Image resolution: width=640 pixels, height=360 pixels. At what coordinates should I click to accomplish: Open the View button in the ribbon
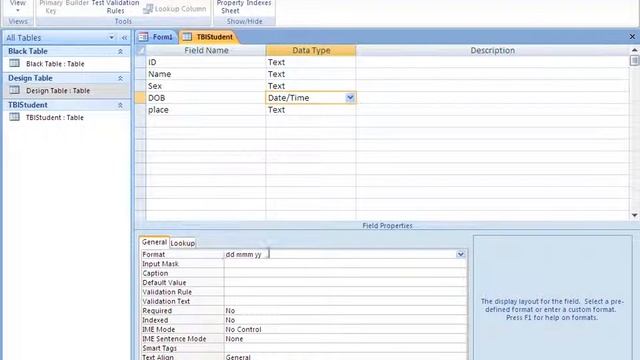tap(18, 6)
